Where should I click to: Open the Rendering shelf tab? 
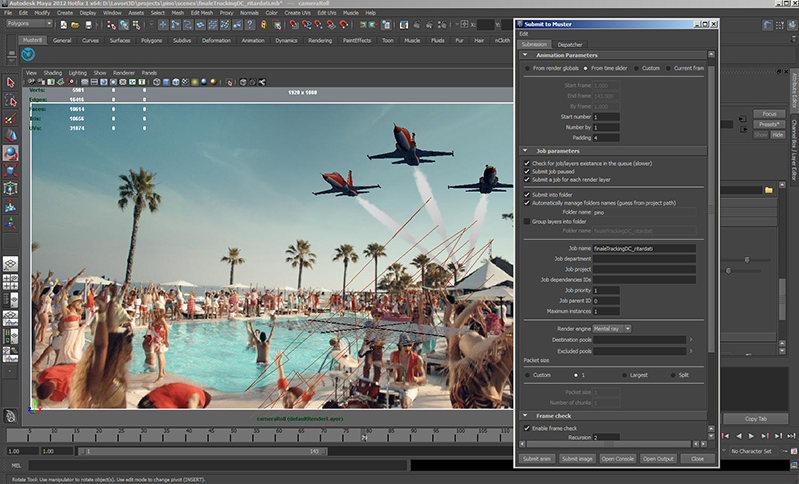pyautogui.click(x=320, y=40)
